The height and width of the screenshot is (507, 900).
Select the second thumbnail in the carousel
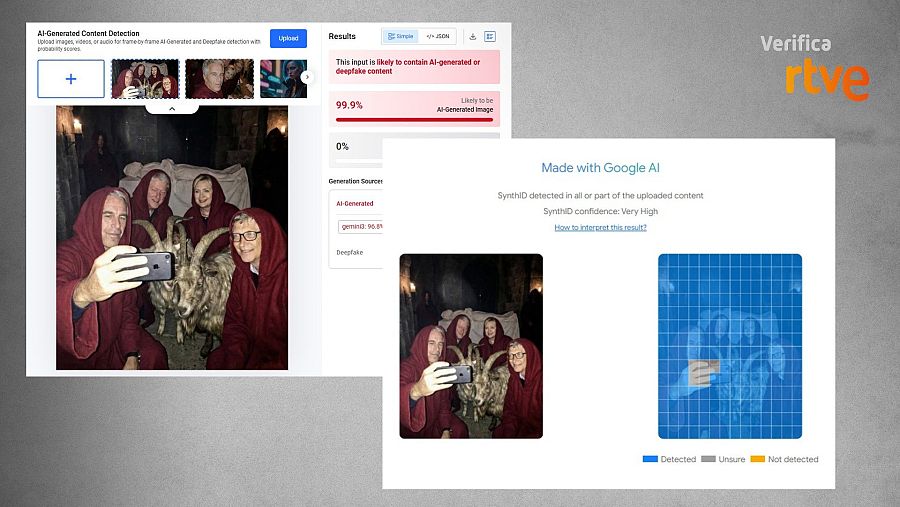(219, 78)
